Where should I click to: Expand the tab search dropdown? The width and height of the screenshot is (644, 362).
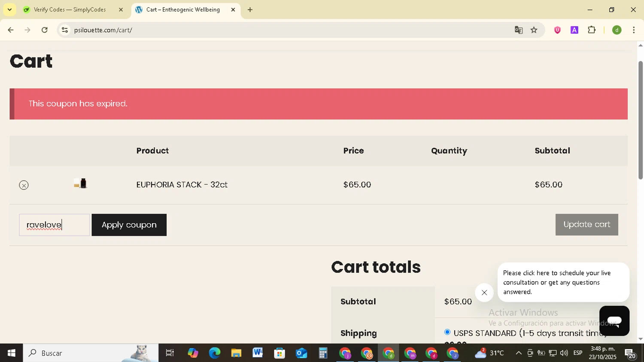[x=9, y=9]
